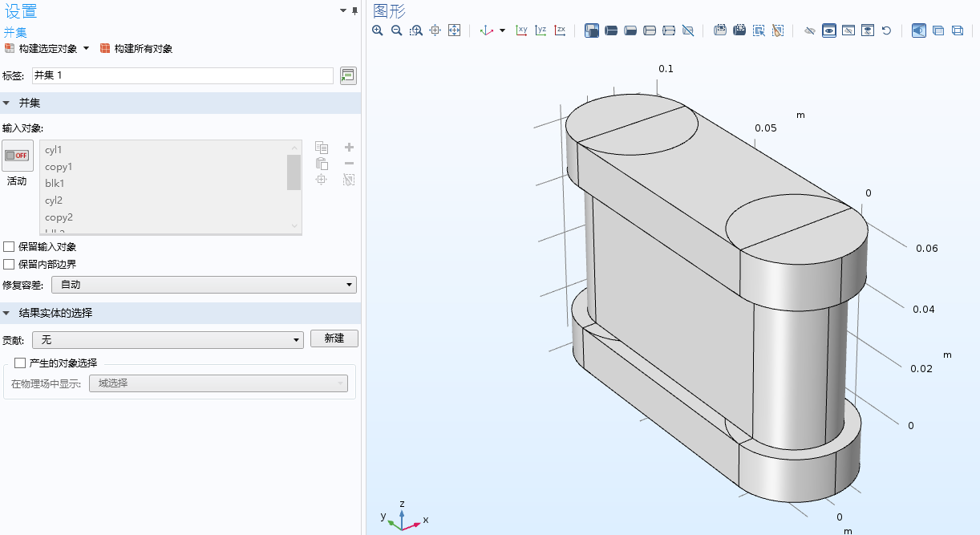Switch to the zx plane view

click(x=560, y=30)
